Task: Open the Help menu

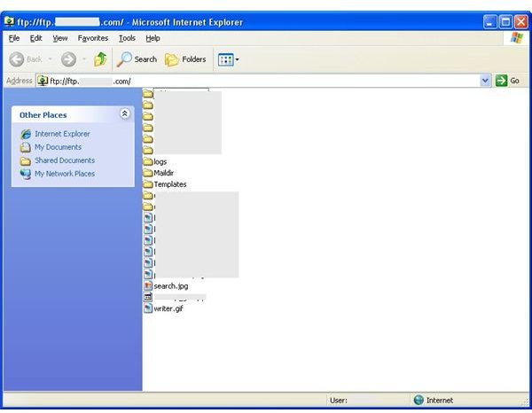Action: pyautogui.click(x=153, y=38)
